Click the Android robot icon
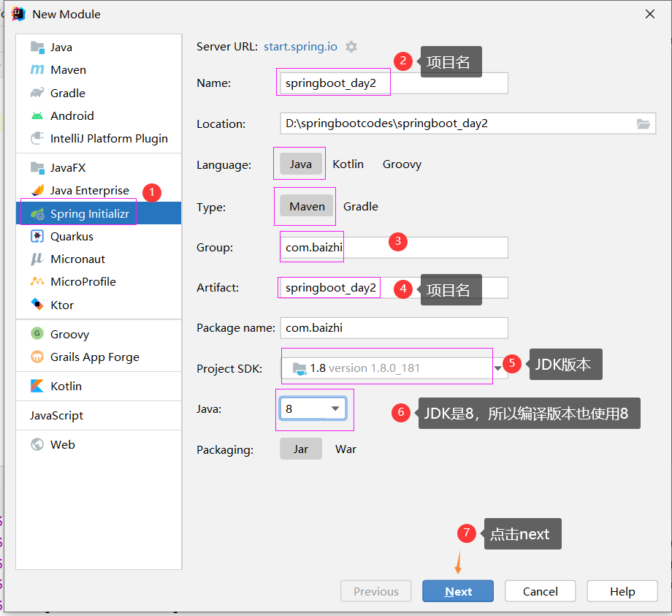Screen dimensions: 672x616 tap(37, 115)
